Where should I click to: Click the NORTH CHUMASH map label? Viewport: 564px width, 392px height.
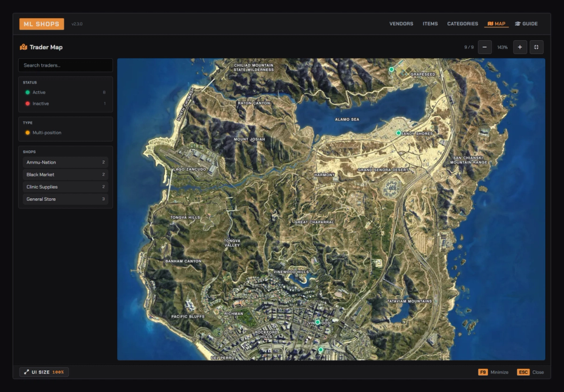(185, 105)
